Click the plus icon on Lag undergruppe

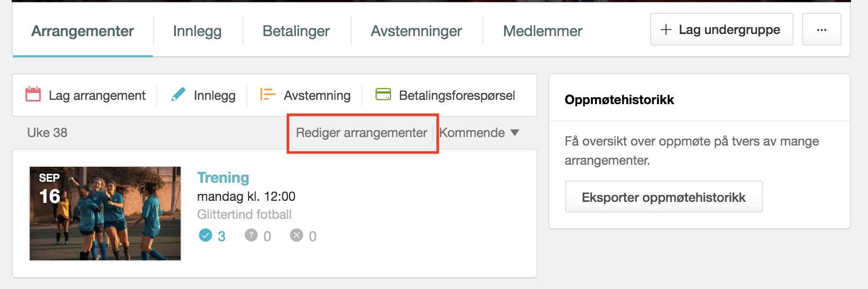pos(666,30)
